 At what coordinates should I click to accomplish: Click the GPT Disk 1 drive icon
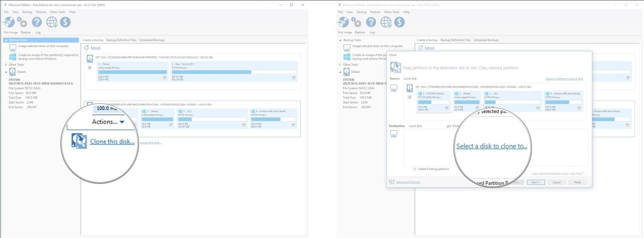pyautogui.click(x=90, y=59)
